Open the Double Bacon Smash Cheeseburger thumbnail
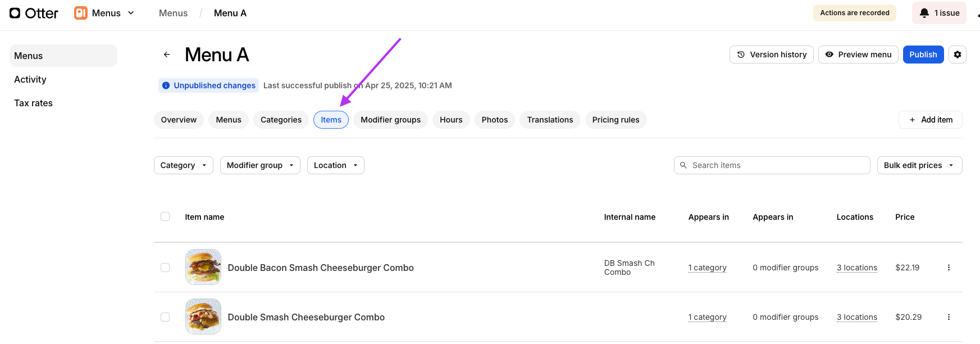This screenshot has height=344, width=980. [203, 267]
